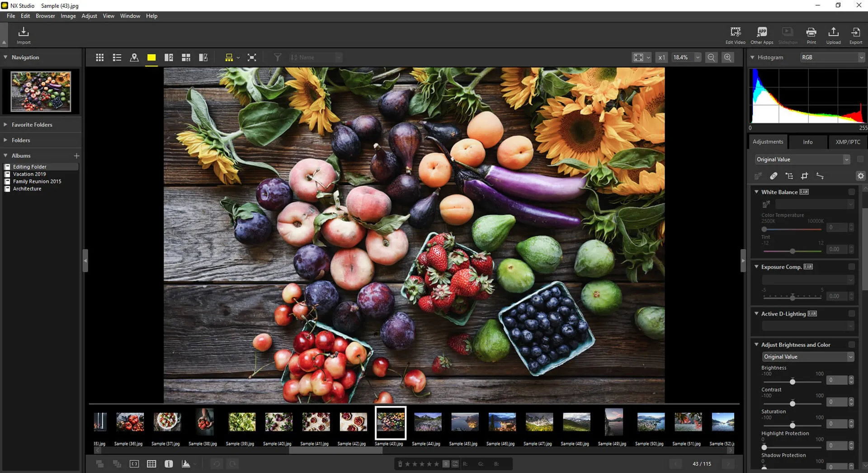Select the 2-image comparison view
Viewport: 868px width, 473px height.
tap(169, 57)
